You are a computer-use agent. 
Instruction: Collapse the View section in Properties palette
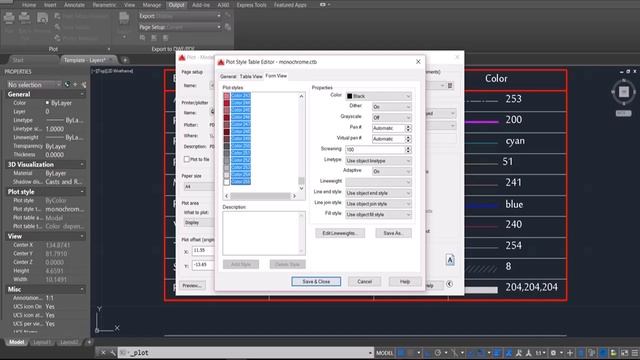82,236
